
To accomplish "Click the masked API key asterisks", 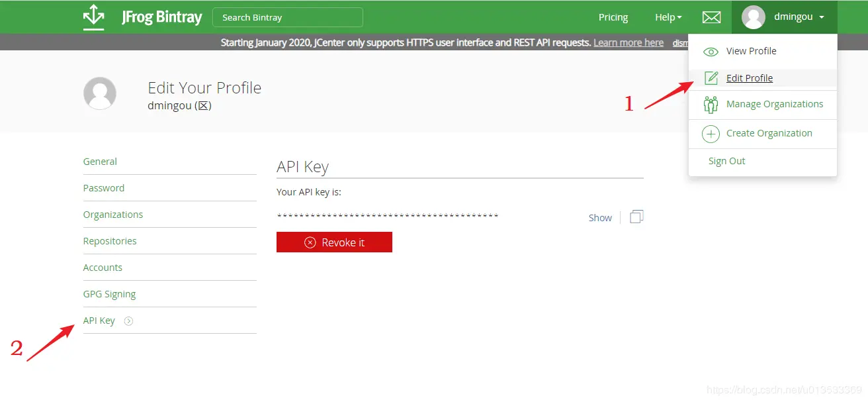I will pyautogui.click(x=388, y=217).
